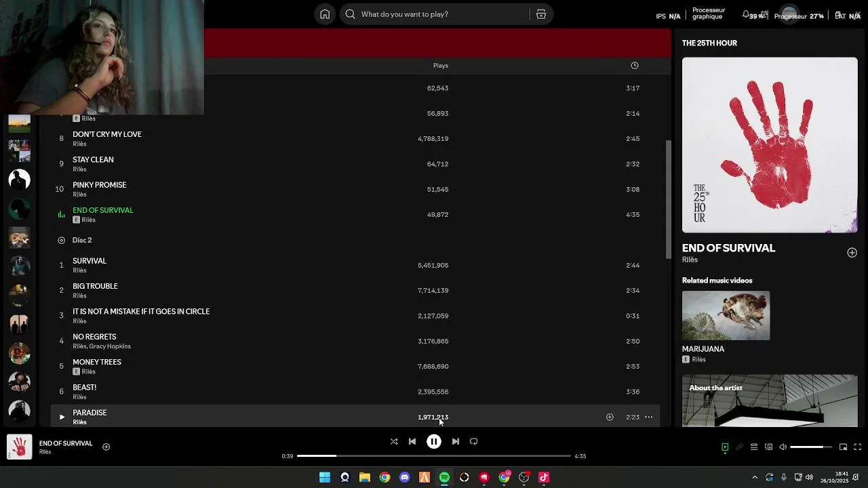This screenshot has height=488, width=868.
Task: Toggle shuffle playback
Action: tap(394, 441)
